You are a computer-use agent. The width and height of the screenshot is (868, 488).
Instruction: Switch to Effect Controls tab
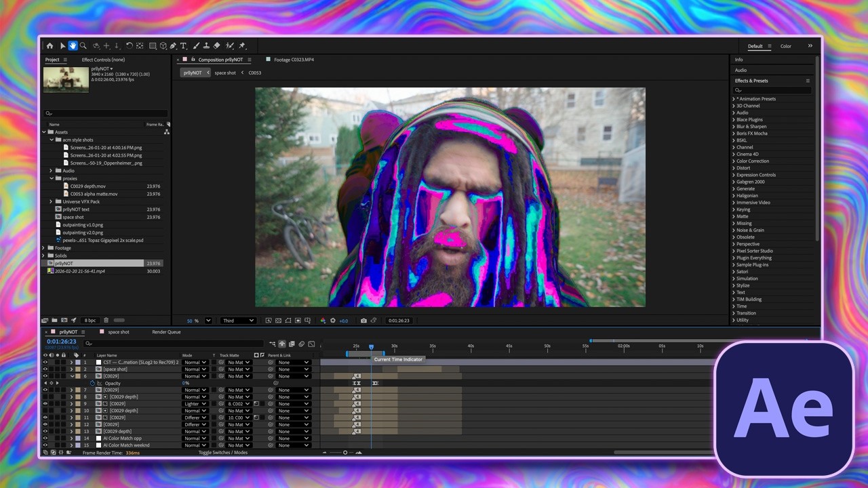click(103, 60)
